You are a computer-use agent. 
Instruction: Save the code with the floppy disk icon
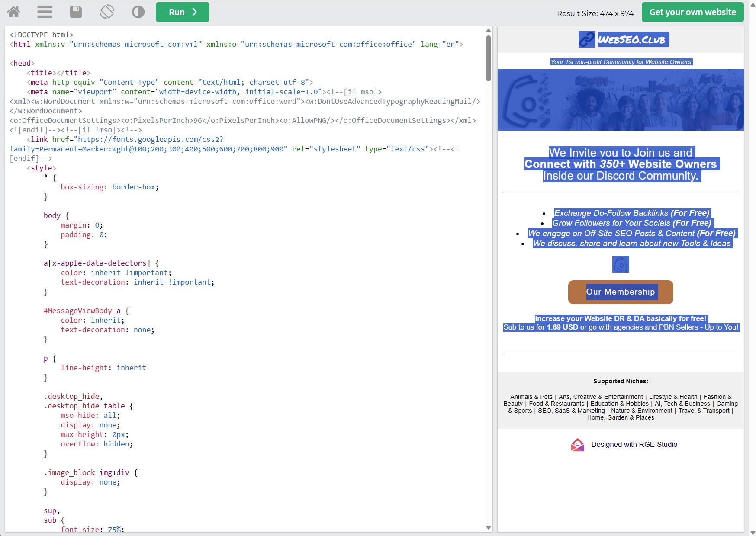click(x=76, y=12)
